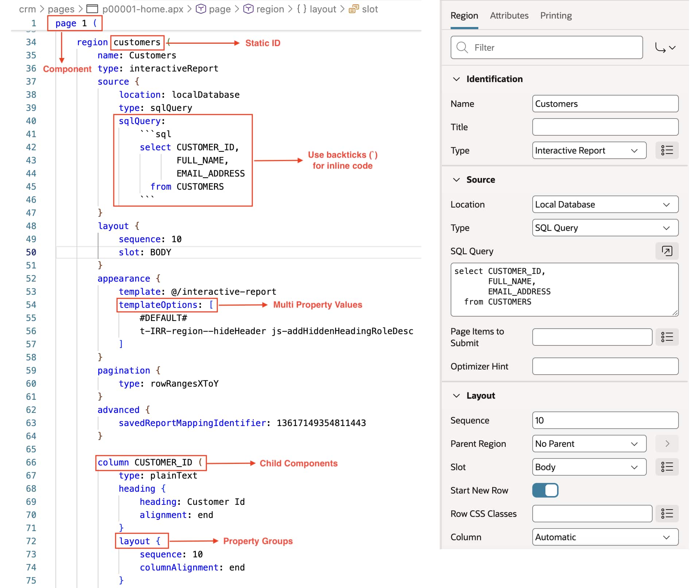Click the region cube icon in the breadcrumb
Viewport: 700px width, 588px height.
[x=248, y=9]
